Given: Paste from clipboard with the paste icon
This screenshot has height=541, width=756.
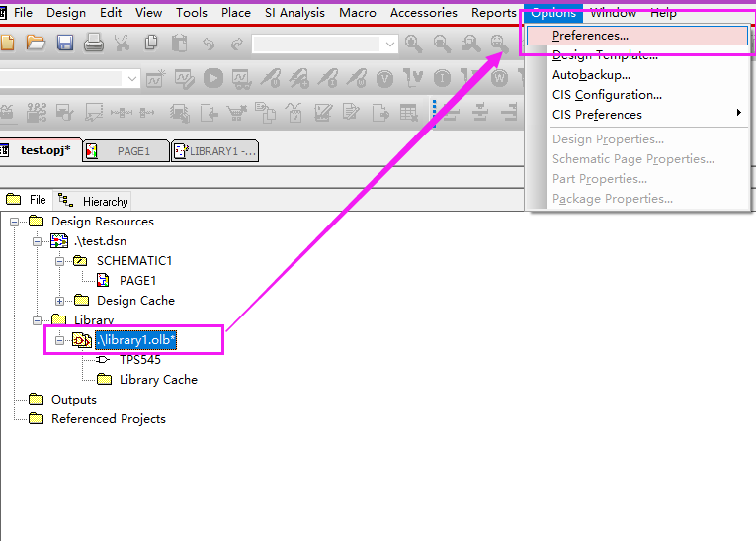Looking at the screenshot, I should (x=179, y=44).
